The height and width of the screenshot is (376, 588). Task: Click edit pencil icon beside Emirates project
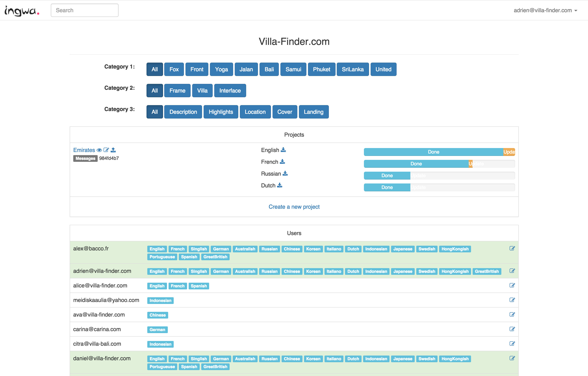pos(106,150)
